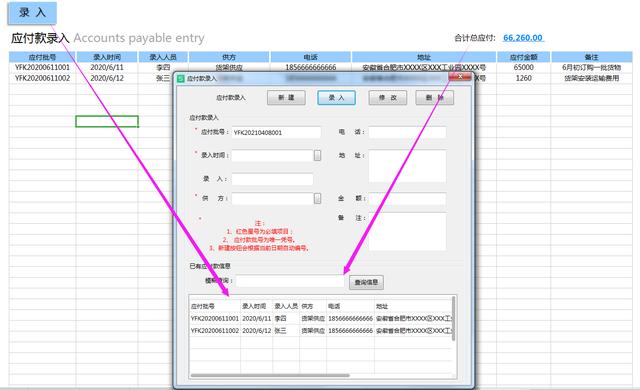Click the 查询信息 query button

366,282
